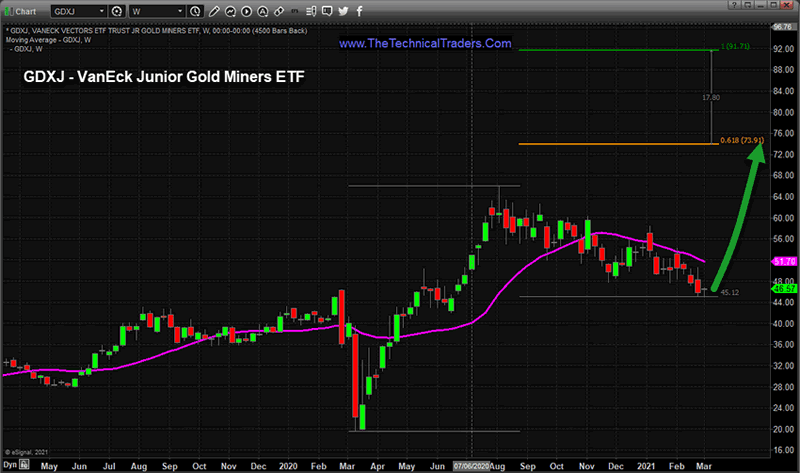Image resolution: width=800 pixels, height=473 pixels.
Task: Click the interval clock icon
Action: 195,11
